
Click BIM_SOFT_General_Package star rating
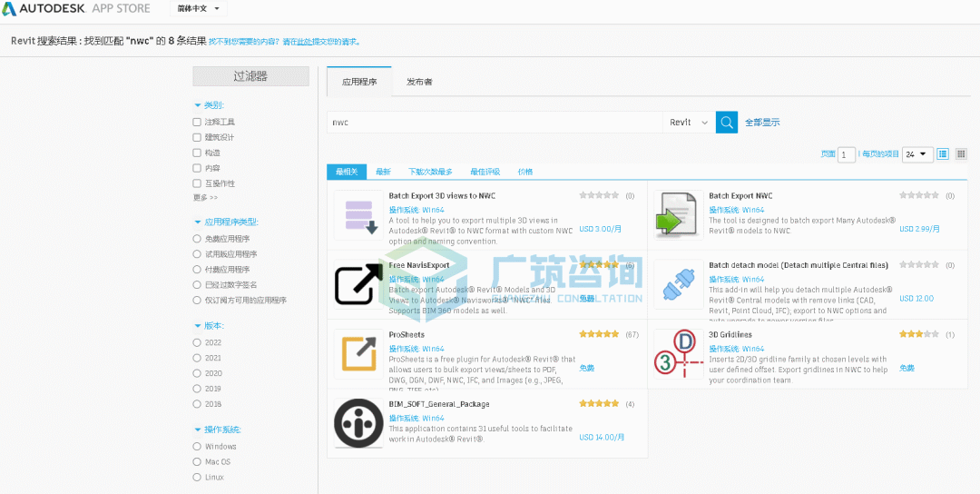pos(599,404)
